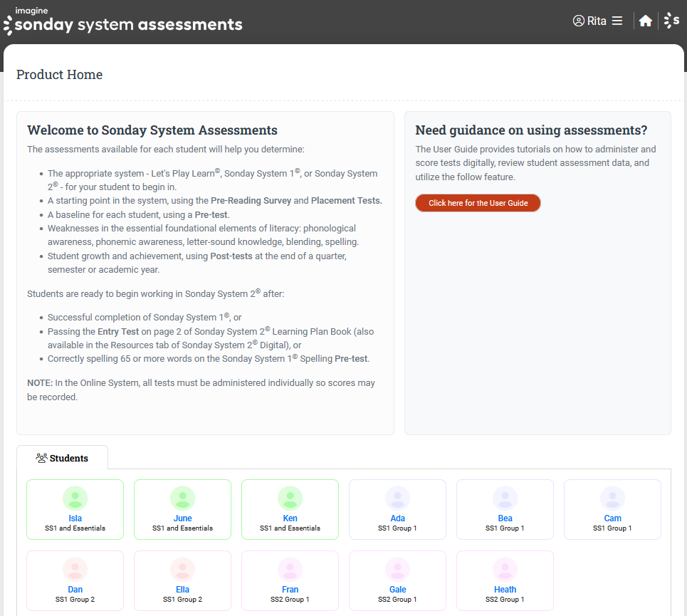Click Ada's purple avatar icon

[398, 498]
